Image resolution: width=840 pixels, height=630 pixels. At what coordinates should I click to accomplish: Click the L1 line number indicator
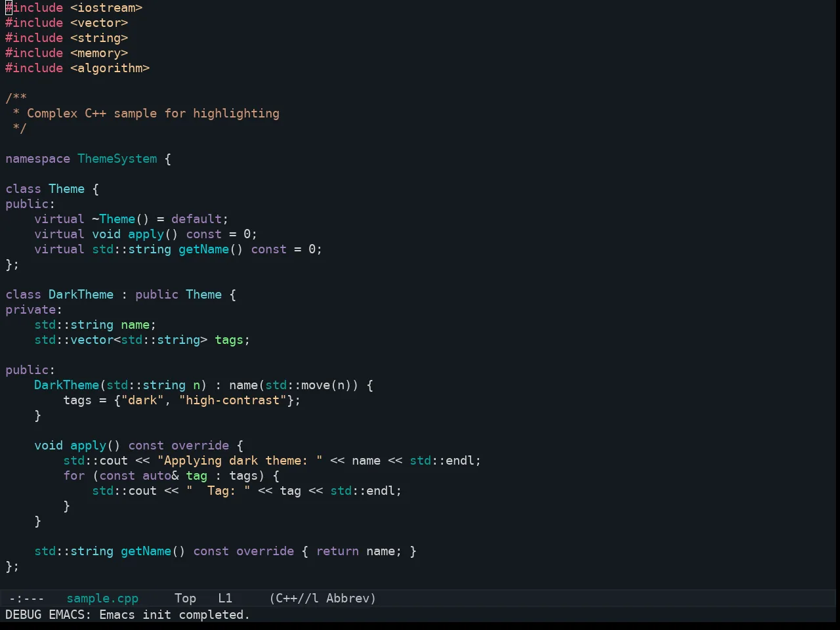[225, 598]
